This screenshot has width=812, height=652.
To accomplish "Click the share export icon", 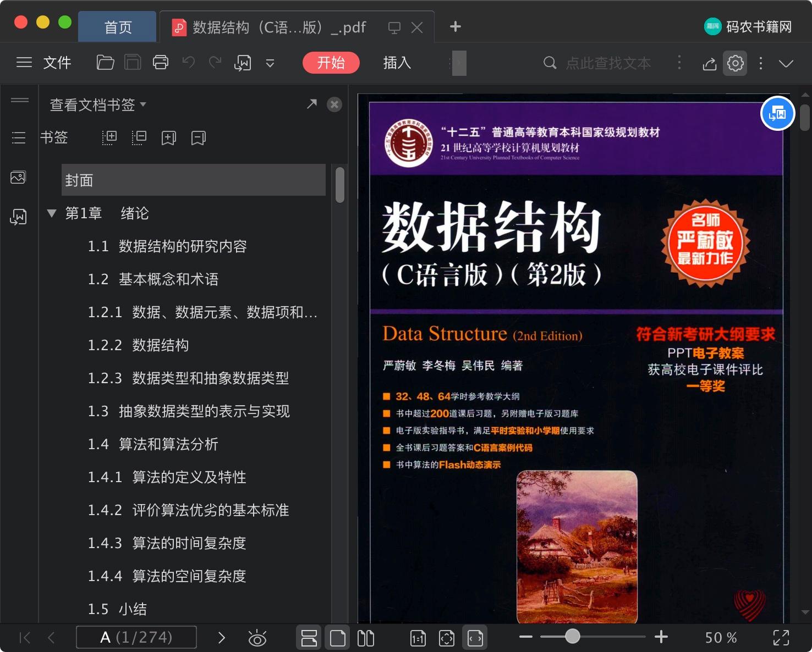I will tap(710, 64).
